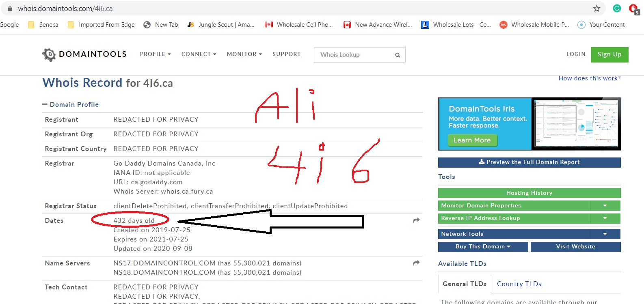
Task: Open the Wholesale Mobile P... bookmark
Action: tap(534, 25)
